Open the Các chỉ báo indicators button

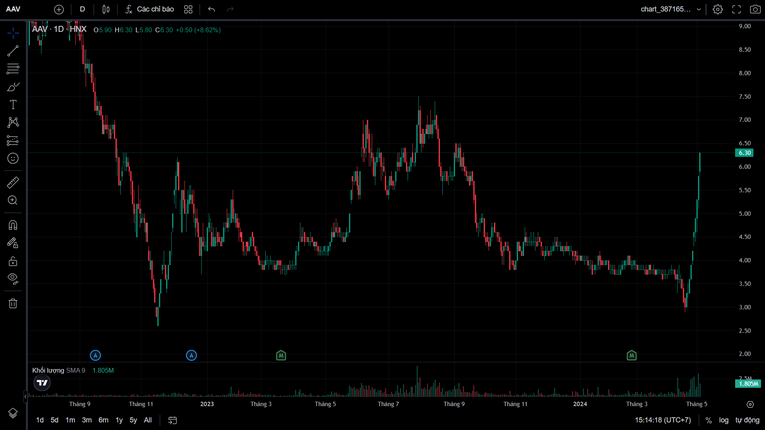(x=149, y=9)
